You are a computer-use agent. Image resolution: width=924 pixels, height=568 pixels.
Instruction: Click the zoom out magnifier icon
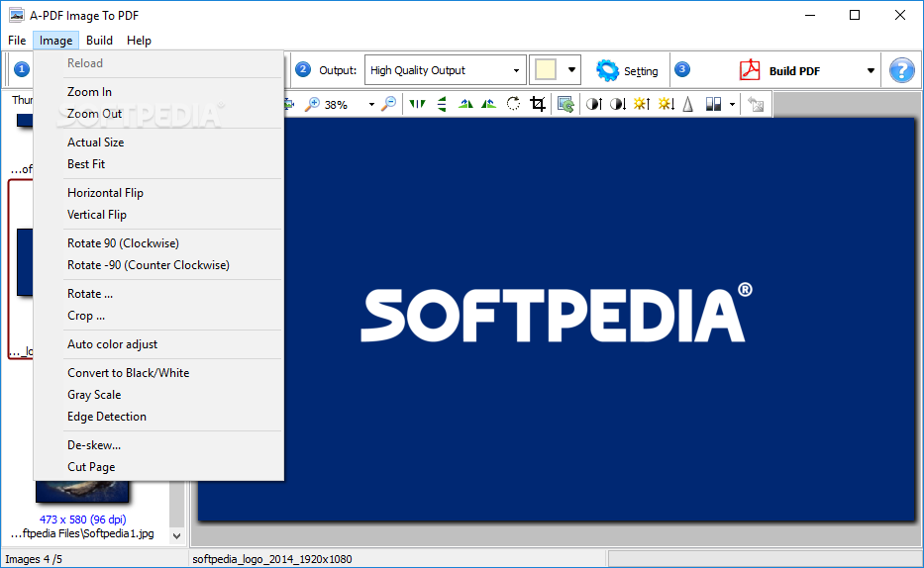coord(389,104)
